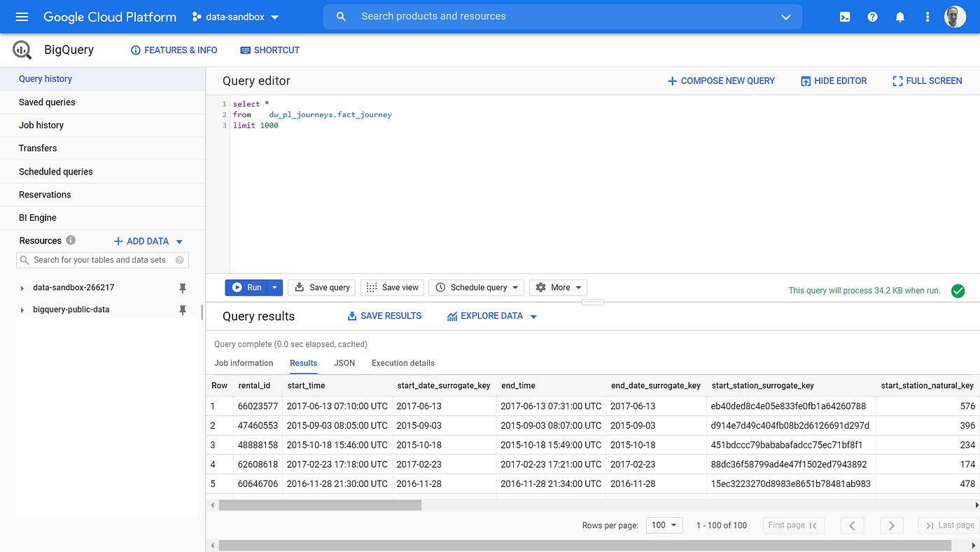Activate the Cloud Shell terminal
The width and height of the screenshot is (980, 552).
(844, 17)
